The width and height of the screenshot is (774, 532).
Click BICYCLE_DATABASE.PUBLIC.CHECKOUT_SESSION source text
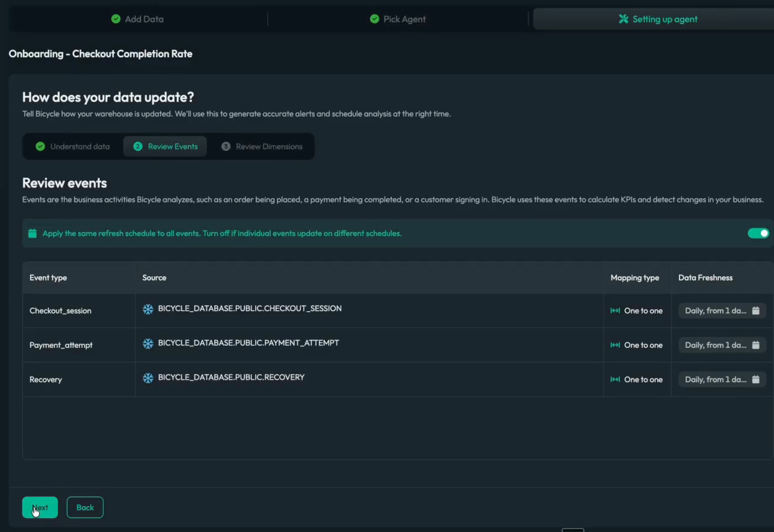point(250,309)
